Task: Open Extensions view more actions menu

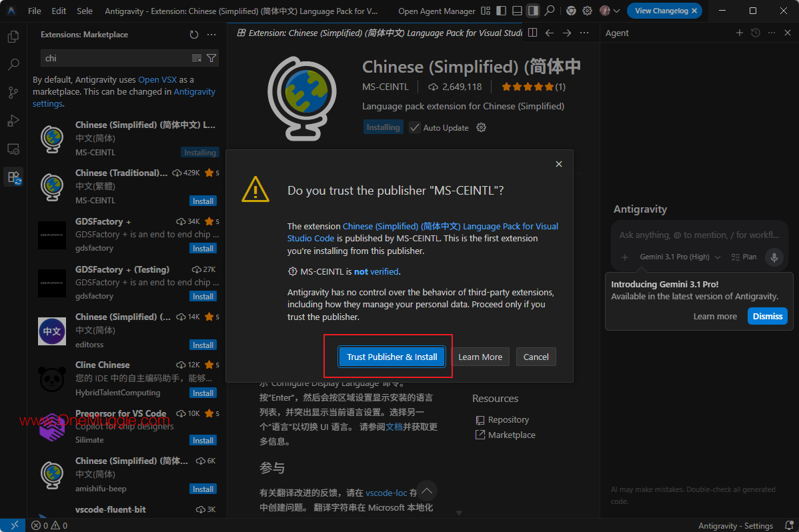Action: coord(211,35)
